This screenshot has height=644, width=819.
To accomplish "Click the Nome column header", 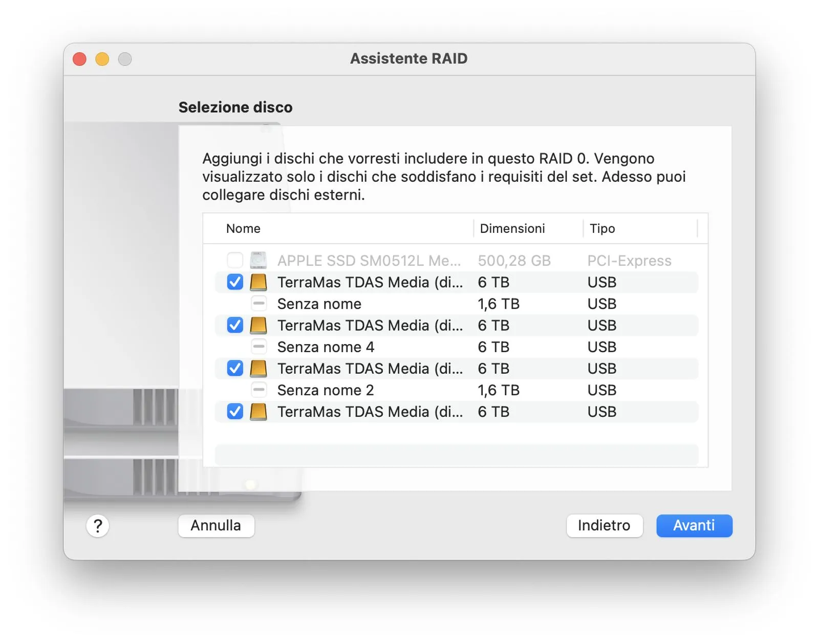I will point(244,228).
